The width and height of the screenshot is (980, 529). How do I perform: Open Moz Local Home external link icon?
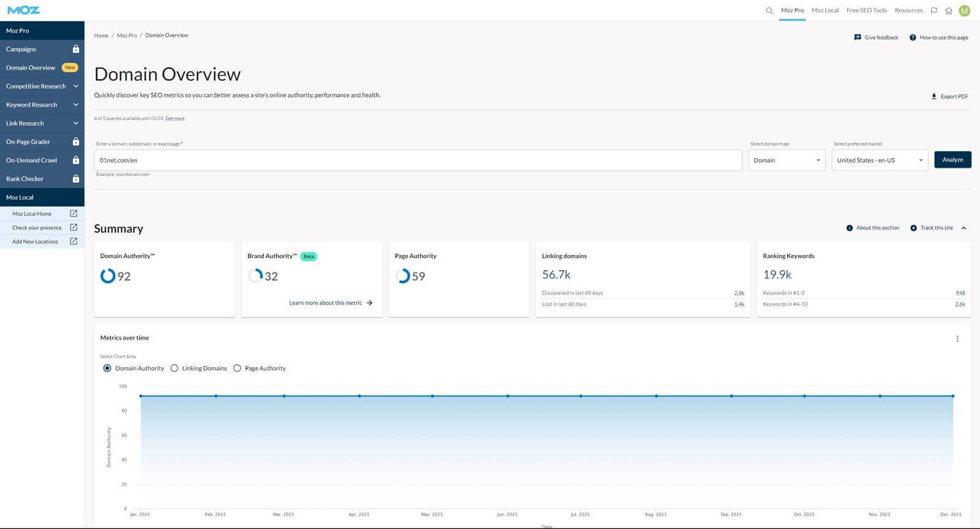(73, 213)
